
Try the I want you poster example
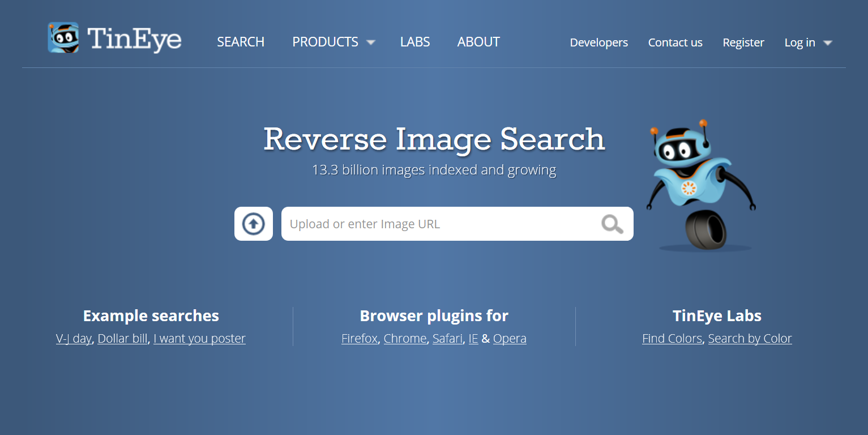[199, 339]
